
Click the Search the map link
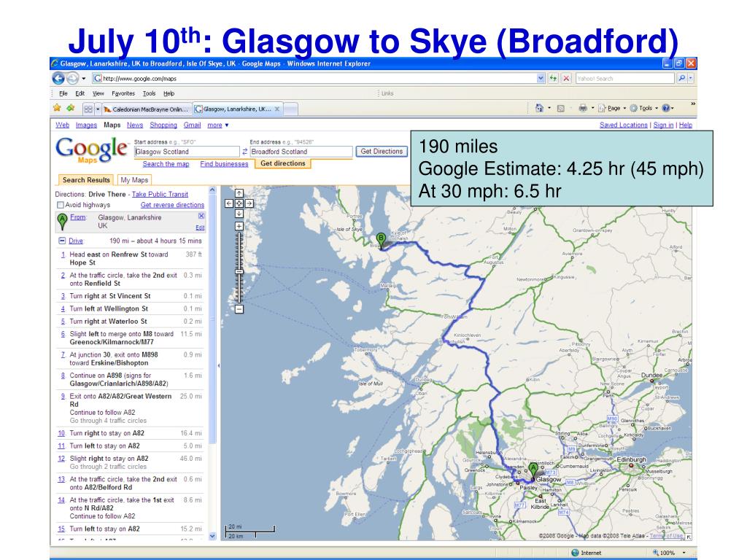pos(166,164)
